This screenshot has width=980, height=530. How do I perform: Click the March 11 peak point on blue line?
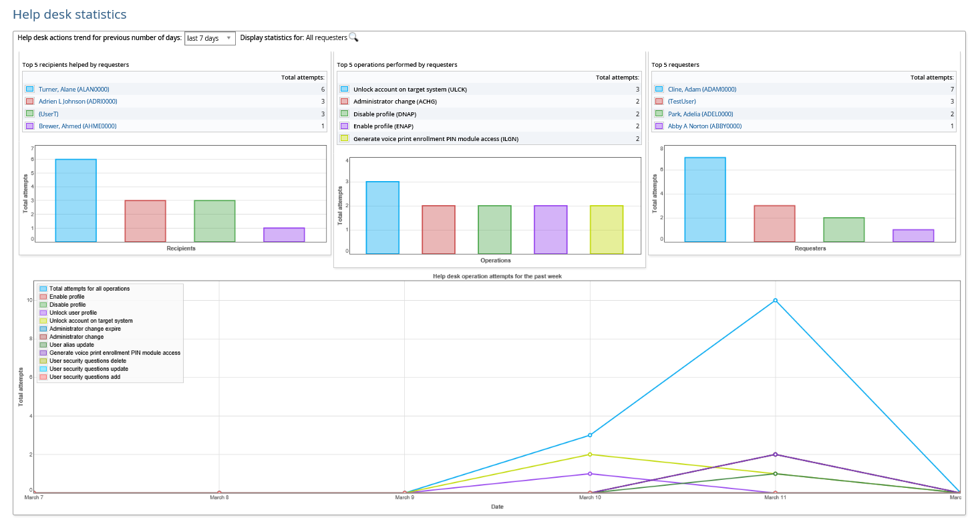775,300
